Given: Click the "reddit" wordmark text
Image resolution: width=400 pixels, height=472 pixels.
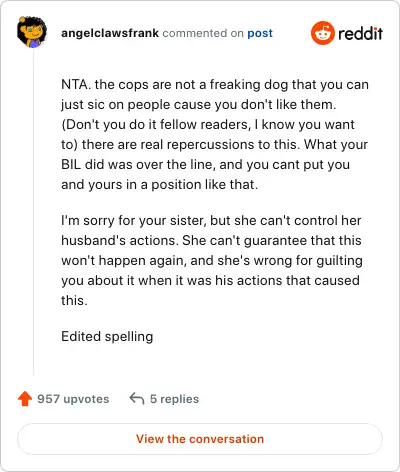Looking at the screenshot, I should (x=360, y=33).
